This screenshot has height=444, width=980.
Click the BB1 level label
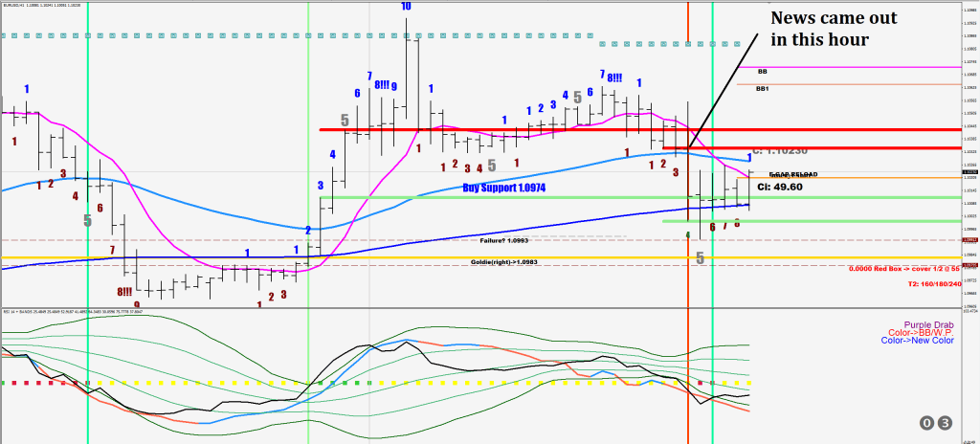tap(763, 88)
